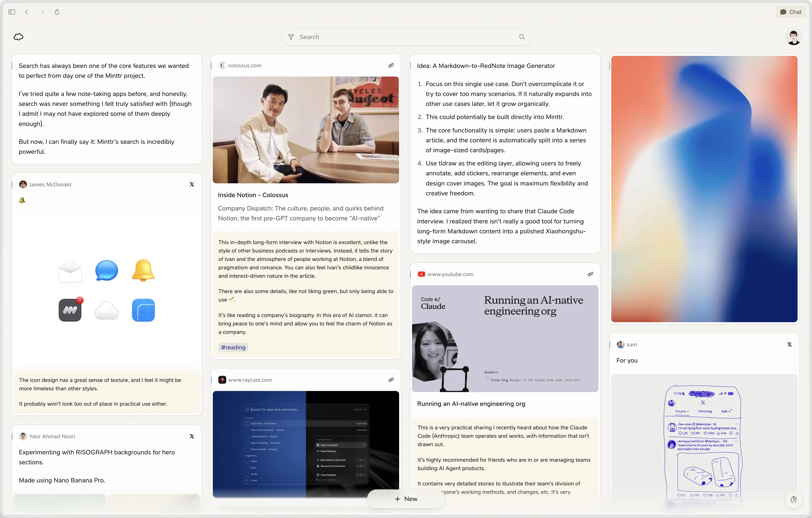
Task: Create a note with New button
Action: coord(406,499)
